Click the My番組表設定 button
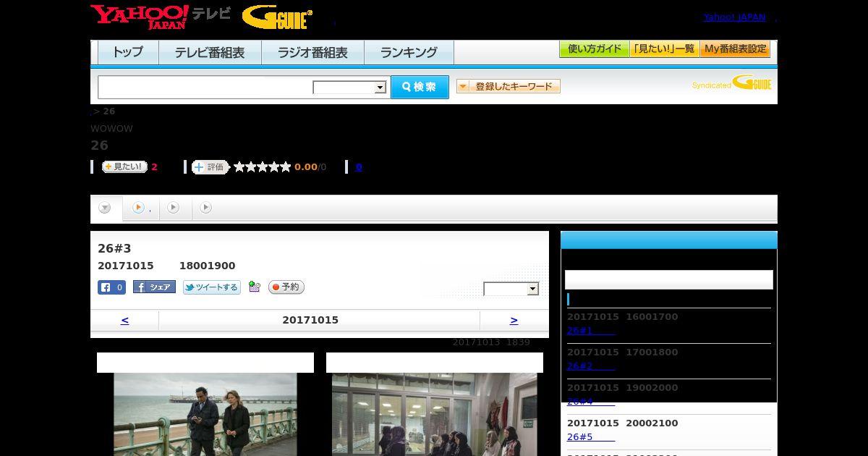This screenshot has width=868, height=456. [735, 49]
